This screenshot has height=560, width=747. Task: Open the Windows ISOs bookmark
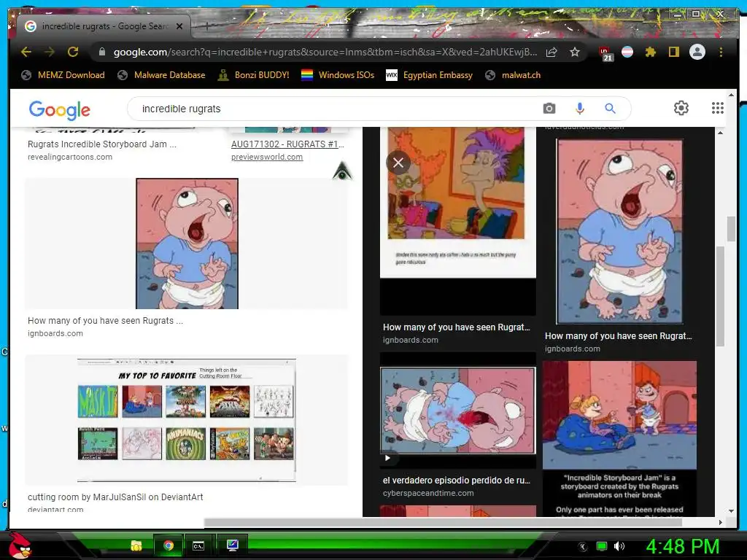coord(338,75)
